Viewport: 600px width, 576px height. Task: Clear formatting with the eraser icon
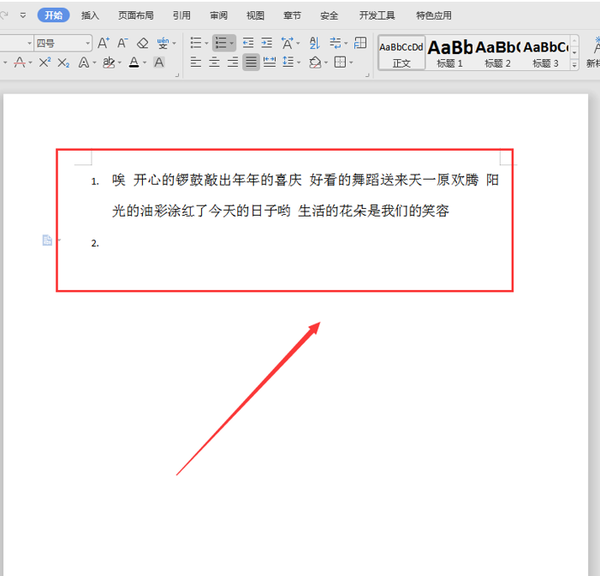142,43
